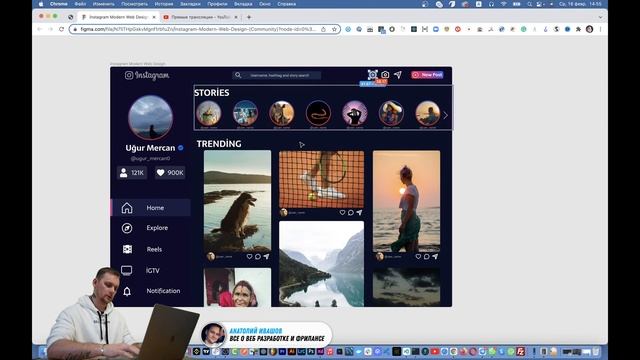This screenshot has height=360, width=640.
Task: Open a new tab with the plus button
Action: pos(249,17)
